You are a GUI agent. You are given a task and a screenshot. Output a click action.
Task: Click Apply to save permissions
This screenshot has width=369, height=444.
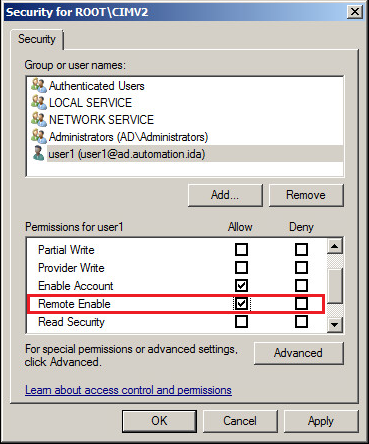pyautogui.click(x=321, y=421)
